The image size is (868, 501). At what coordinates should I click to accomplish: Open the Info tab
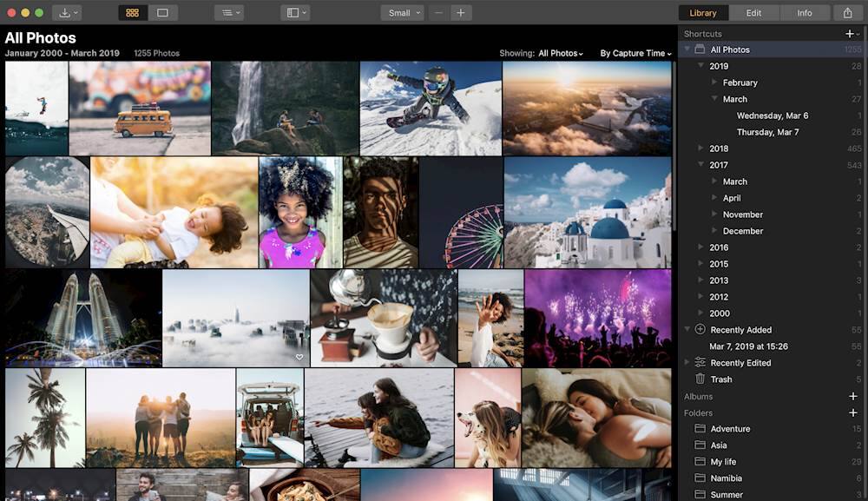[x=805, y=13]
